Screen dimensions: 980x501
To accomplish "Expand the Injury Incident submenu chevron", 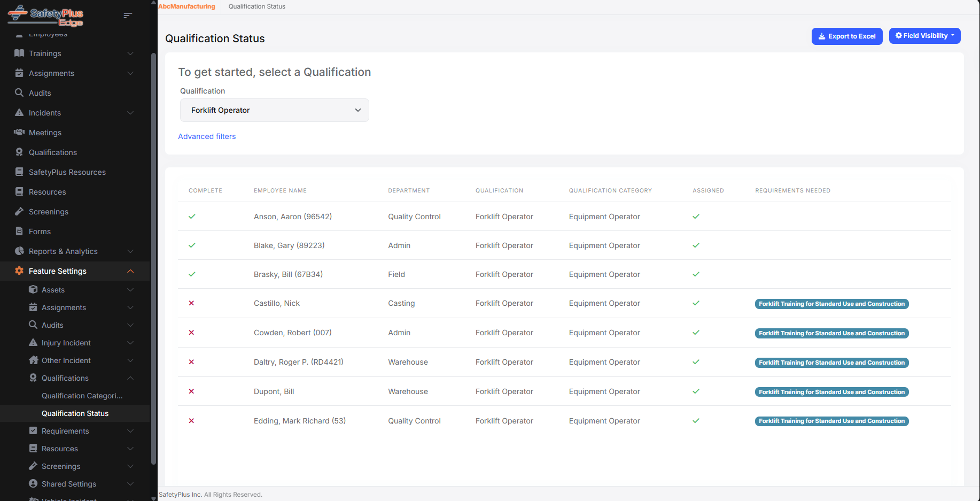I will pos(130,343).
